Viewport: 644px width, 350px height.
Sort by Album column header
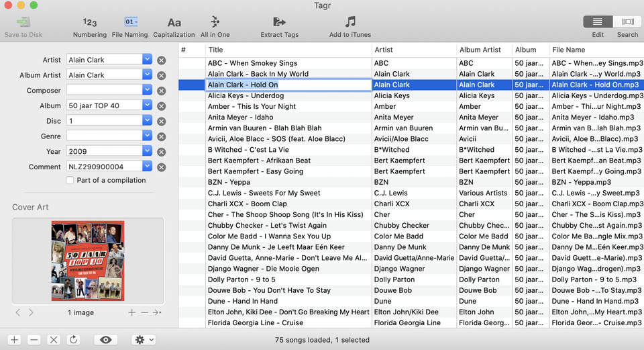531,50
